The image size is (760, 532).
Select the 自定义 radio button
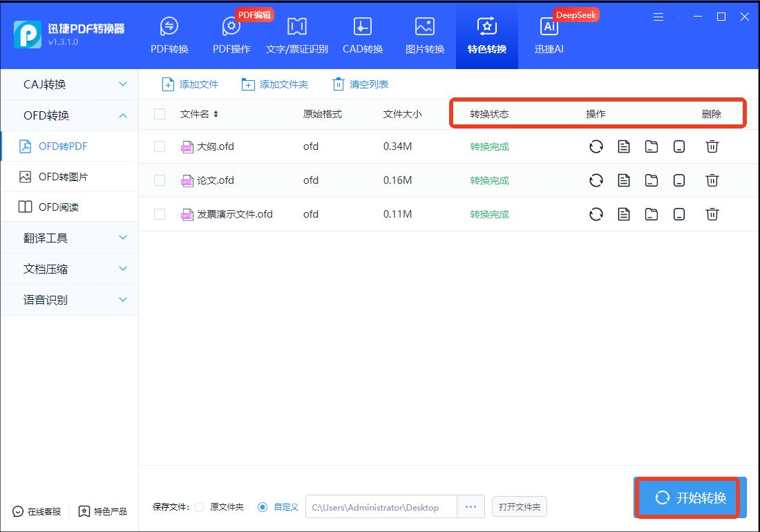pyautogui.click(x=263, y=507)
